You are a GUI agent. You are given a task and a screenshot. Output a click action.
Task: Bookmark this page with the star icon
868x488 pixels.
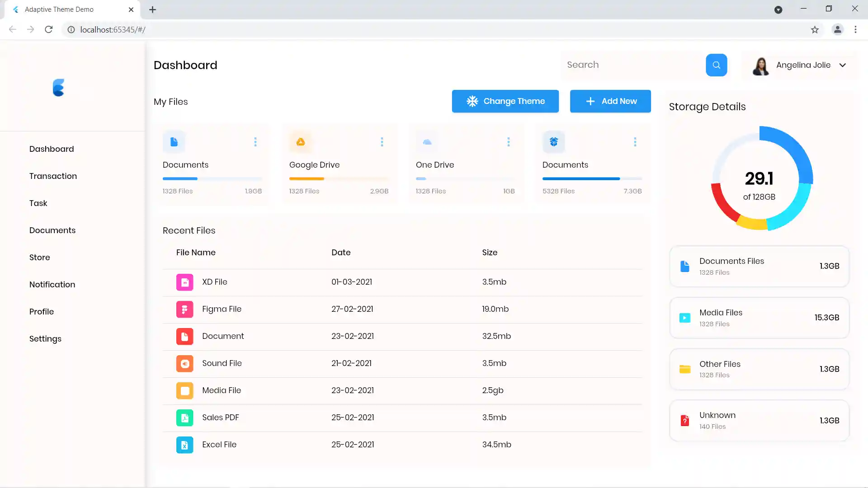(815, 30)
